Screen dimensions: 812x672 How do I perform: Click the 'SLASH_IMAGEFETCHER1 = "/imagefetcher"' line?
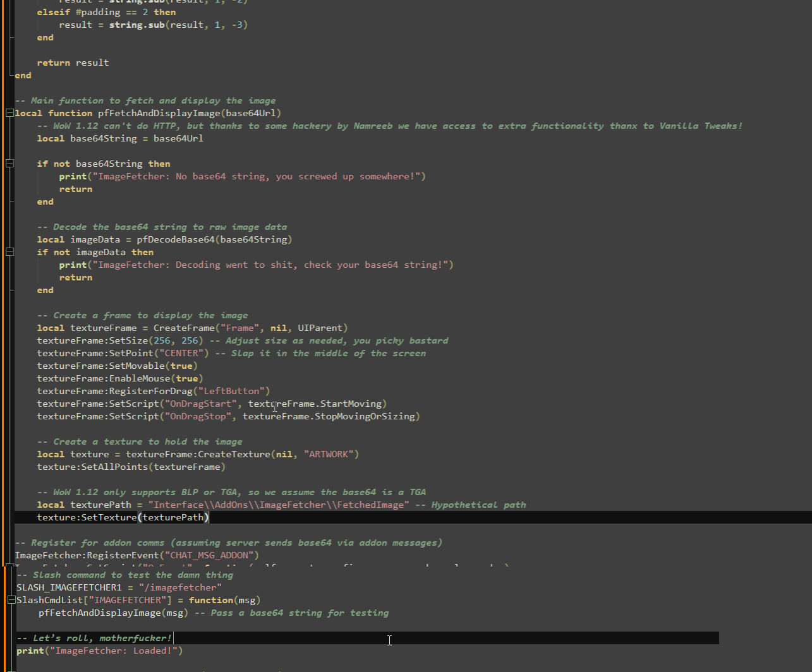coord(119,587)
